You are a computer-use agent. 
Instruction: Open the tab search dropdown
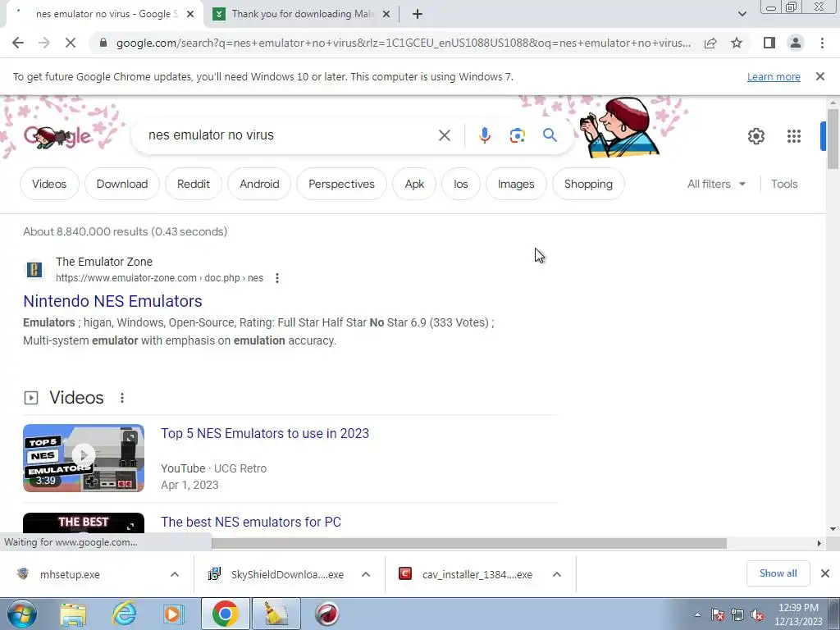[742, 14]
